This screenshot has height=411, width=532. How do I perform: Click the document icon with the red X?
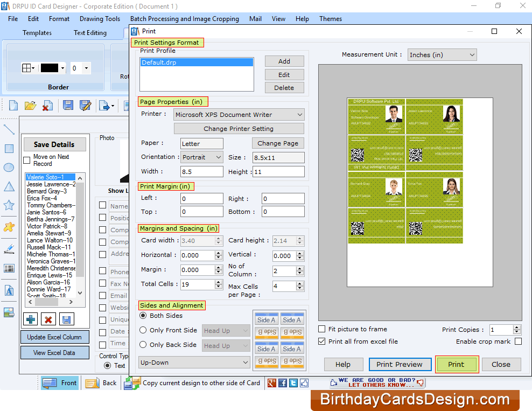[47, 106]
